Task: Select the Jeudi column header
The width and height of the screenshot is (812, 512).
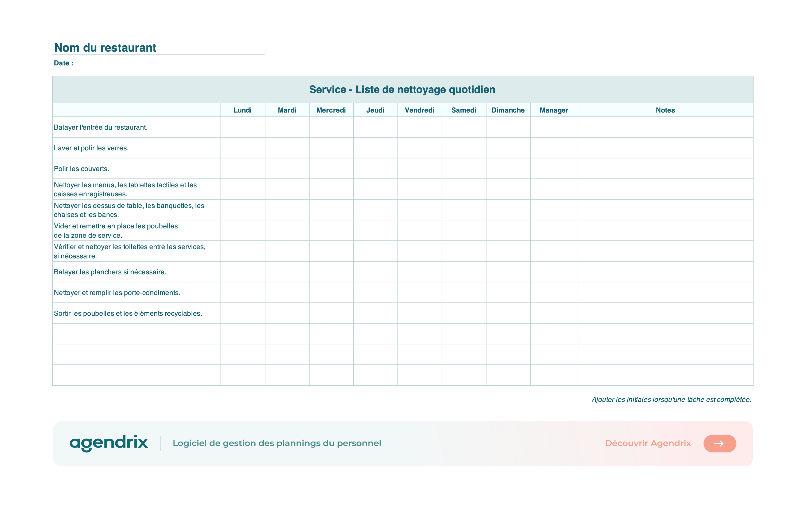Action: click(x=375, y=110)
